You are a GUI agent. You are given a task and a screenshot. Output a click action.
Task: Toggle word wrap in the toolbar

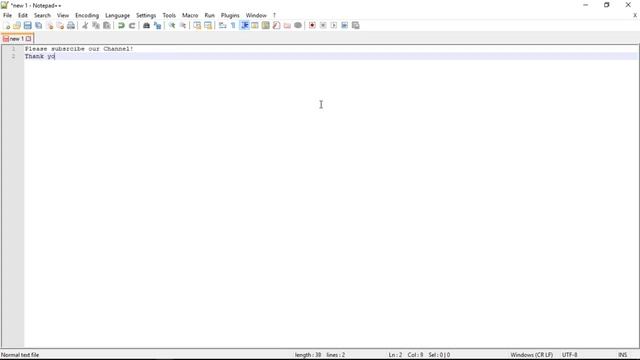pyautogui.click(x=222, y=25)
